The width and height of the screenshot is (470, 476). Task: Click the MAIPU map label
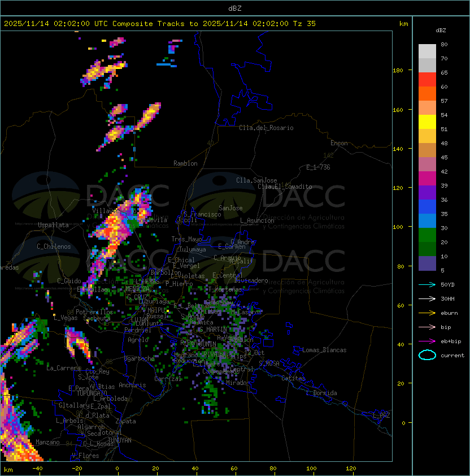pyautogui.click(x=156, y=310)
